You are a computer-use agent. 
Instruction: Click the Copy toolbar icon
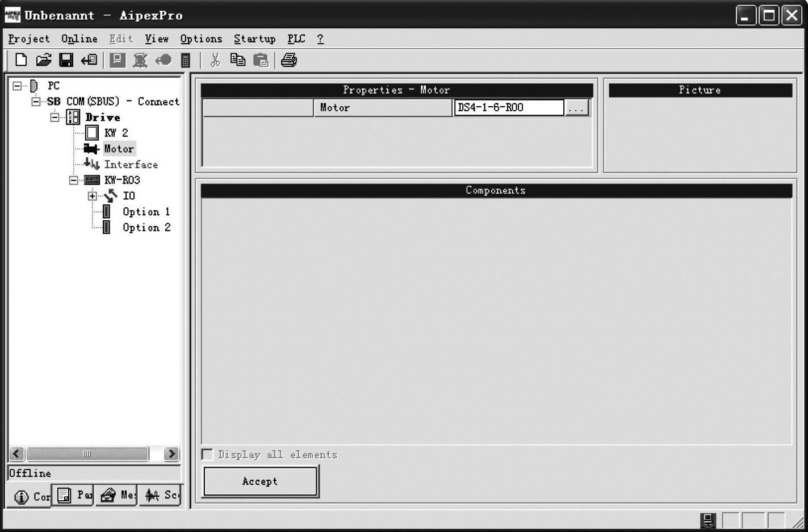(x=237, y=60)
